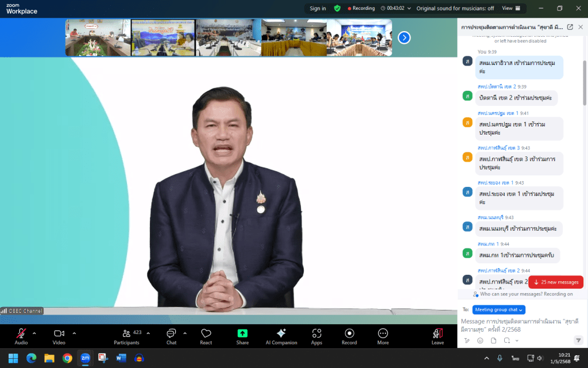Attach a file in chat
Image resolution: width=588 pixels, height=368 pixels.
493,340
